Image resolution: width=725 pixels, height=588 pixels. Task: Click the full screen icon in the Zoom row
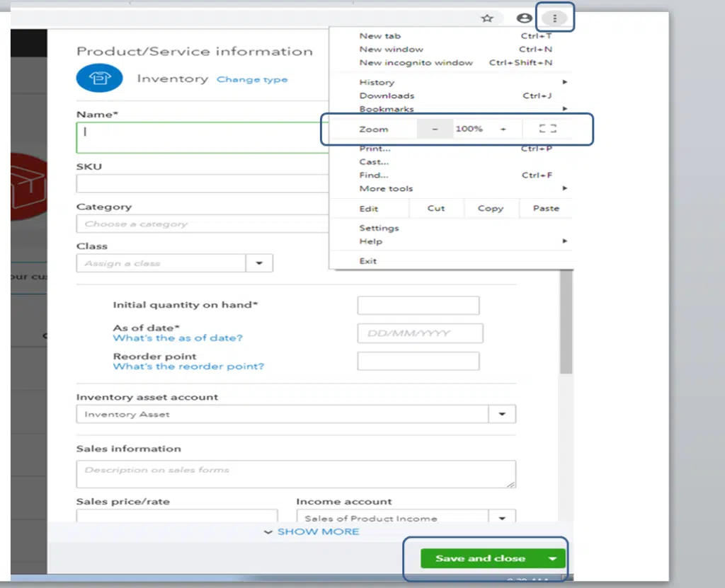(x=547, y=128)
